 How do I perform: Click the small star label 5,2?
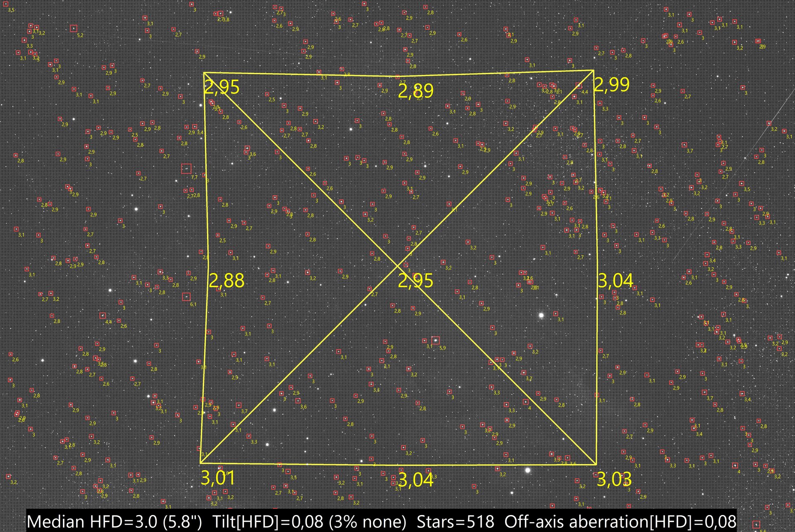point(80,36)
